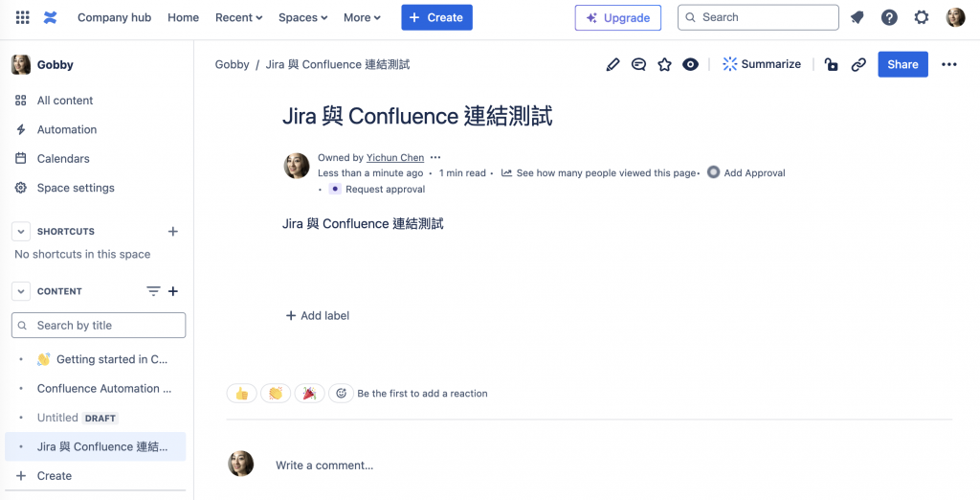Focus the Search by title field
Screen dimensions: 980x500
[99, 326]
